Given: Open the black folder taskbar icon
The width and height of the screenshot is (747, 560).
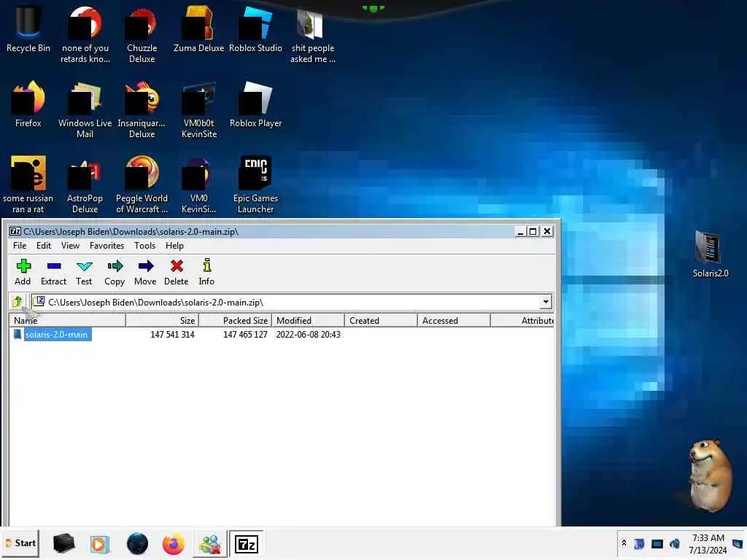Looking at the screenshot, I should point(64,544).
